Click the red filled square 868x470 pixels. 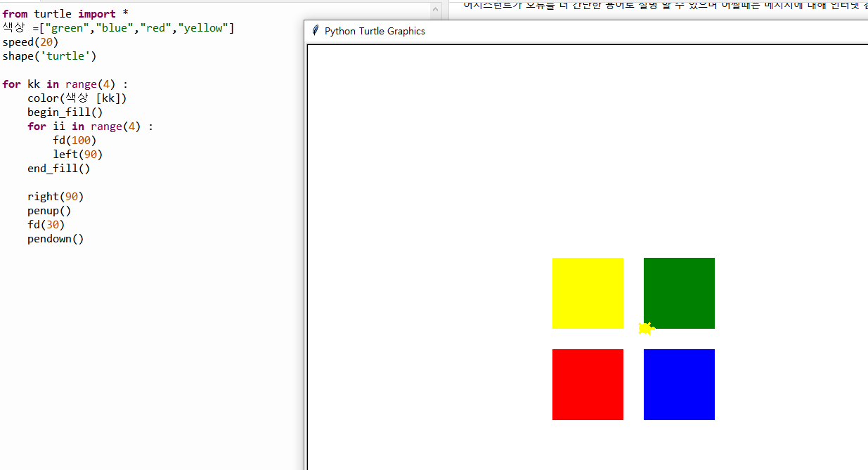click(588, 384)
